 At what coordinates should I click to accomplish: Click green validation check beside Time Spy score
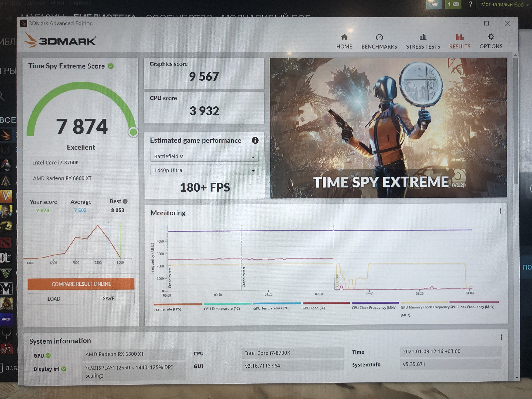[x=111, y=66]
